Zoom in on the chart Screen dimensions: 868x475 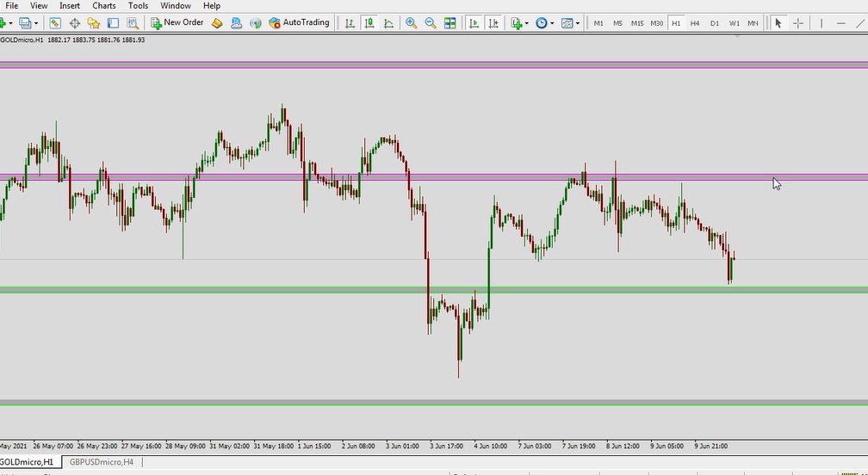(411, 22)
